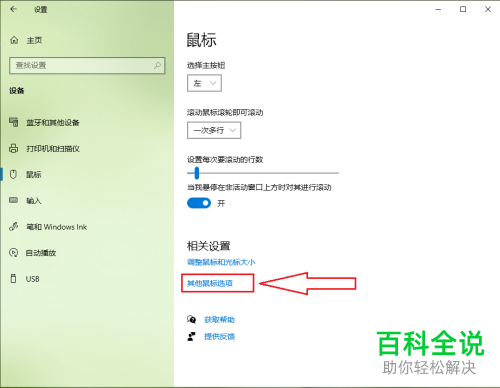Go to 主页 home page
500x388 pixels.
(34, 40)
